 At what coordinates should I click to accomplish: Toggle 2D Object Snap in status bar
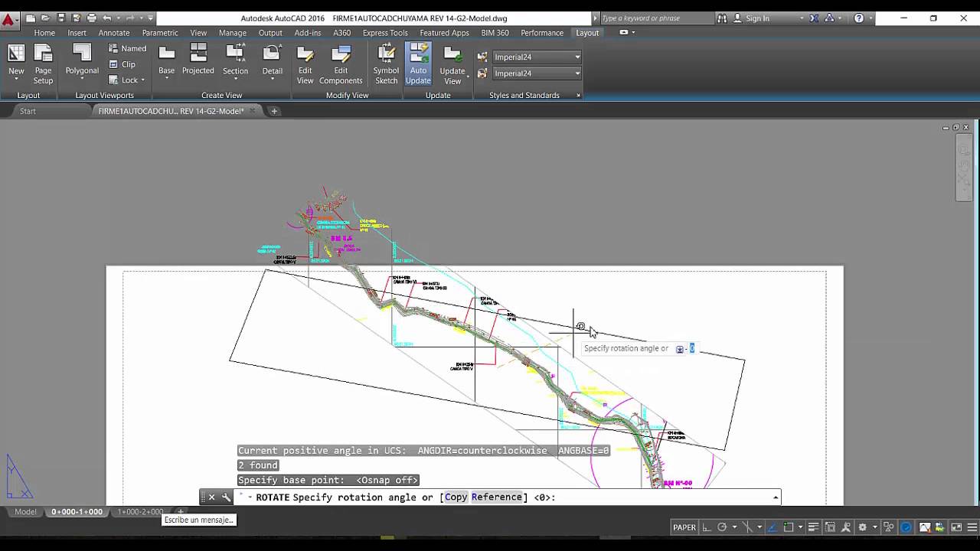click(x=789, y=527)
